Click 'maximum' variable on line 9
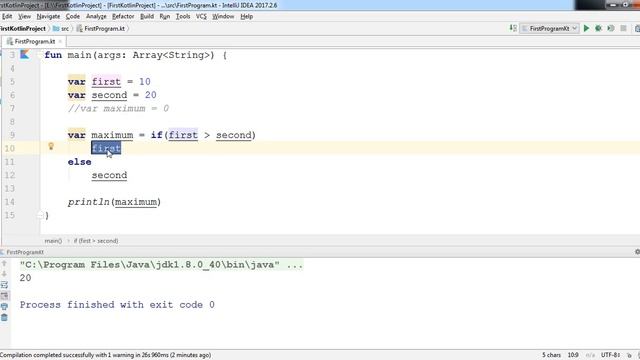This screenshot has width=640, height=360. pyautogui.click(x=112, y=135)
